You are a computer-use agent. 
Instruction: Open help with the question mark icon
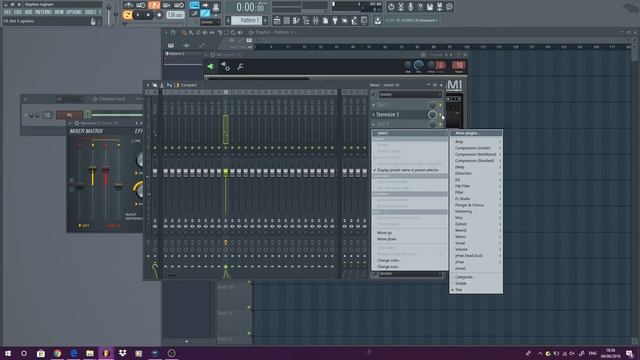pyautogui.click(x=420, y=7)
